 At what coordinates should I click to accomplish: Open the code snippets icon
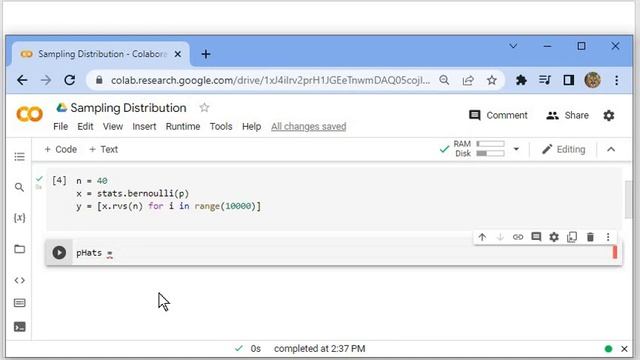tap(19, 280)
